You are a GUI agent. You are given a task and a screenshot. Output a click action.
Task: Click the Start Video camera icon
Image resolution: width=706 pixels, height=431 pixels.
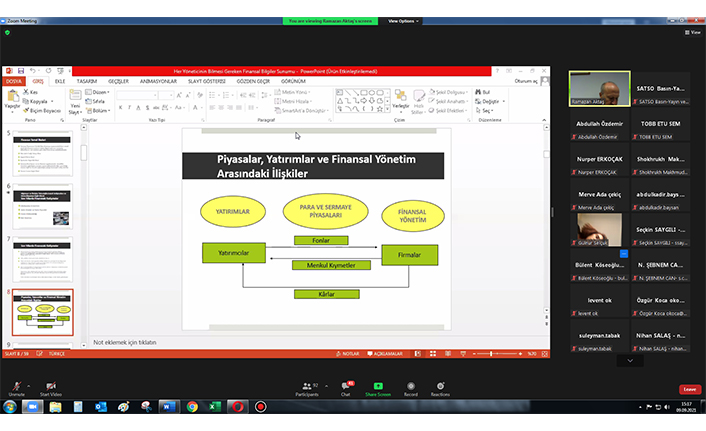coord(50,386)
